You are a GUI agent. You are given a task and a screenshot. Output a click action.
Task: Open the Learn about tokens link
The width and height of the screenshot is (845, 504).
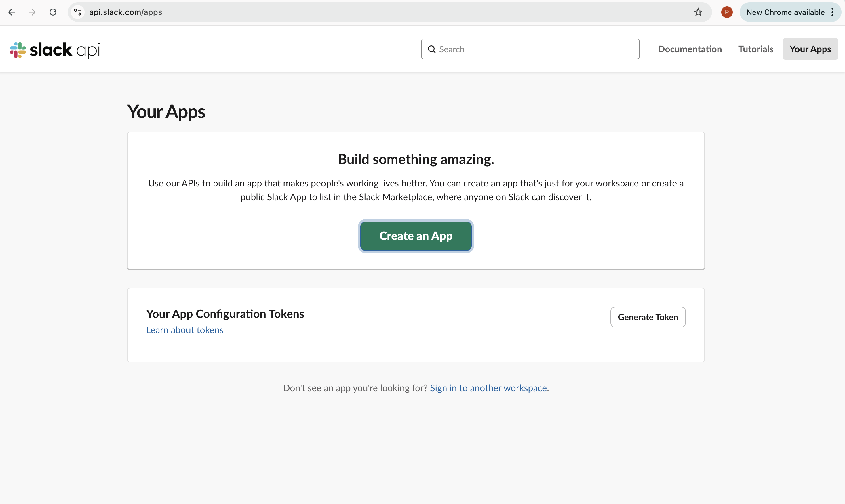click(184, 329)
